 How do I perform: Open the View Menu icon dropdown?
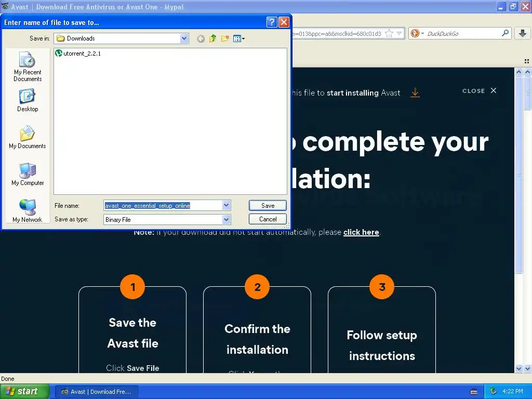pyautogui.click(x=239, y=38)
